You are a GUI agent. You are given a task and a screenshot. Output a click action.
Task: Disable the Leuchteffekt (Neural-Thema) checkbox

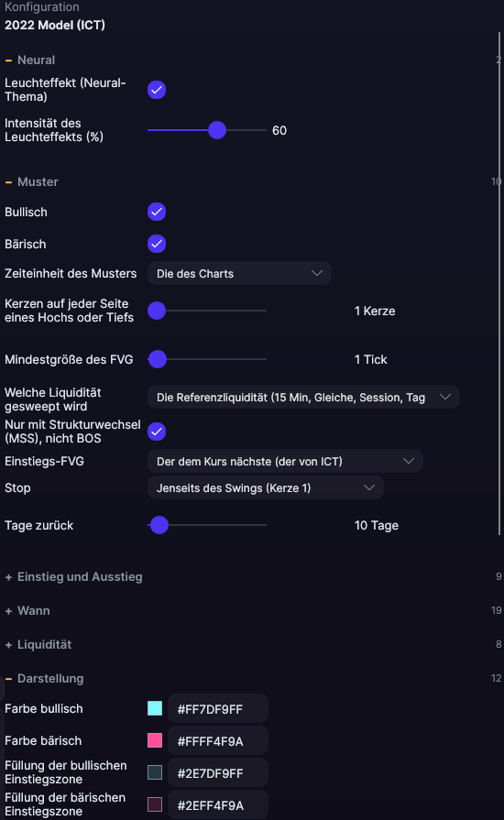157,90
